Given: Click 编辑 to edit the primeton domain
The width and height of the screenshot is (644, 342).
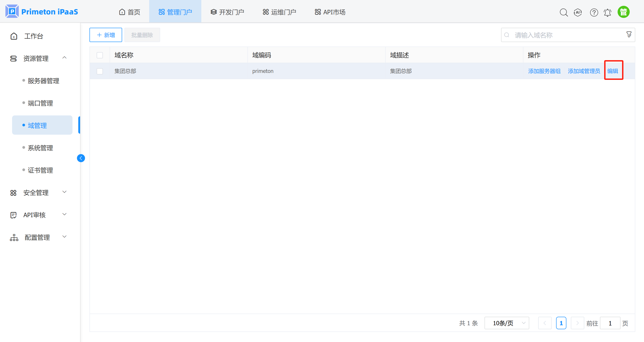Looking at the screenshot, I should 613,71.
